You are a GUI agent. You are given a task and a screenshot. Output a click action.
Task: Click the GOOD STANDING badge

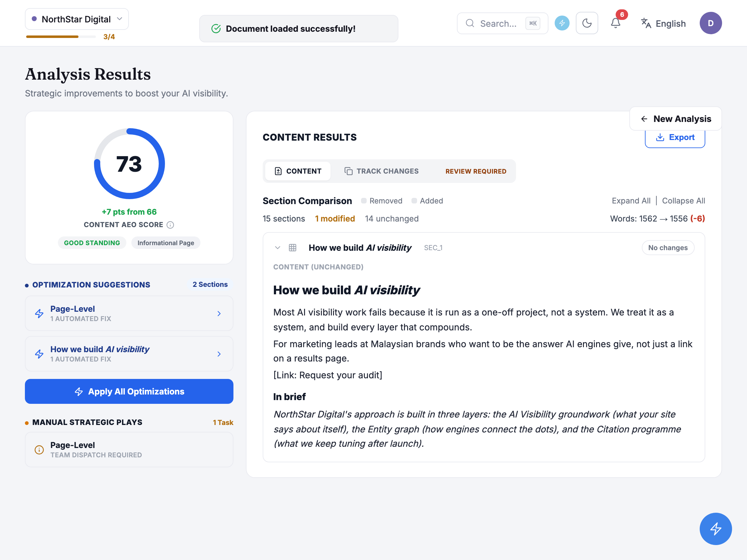[x=92, y=243]
